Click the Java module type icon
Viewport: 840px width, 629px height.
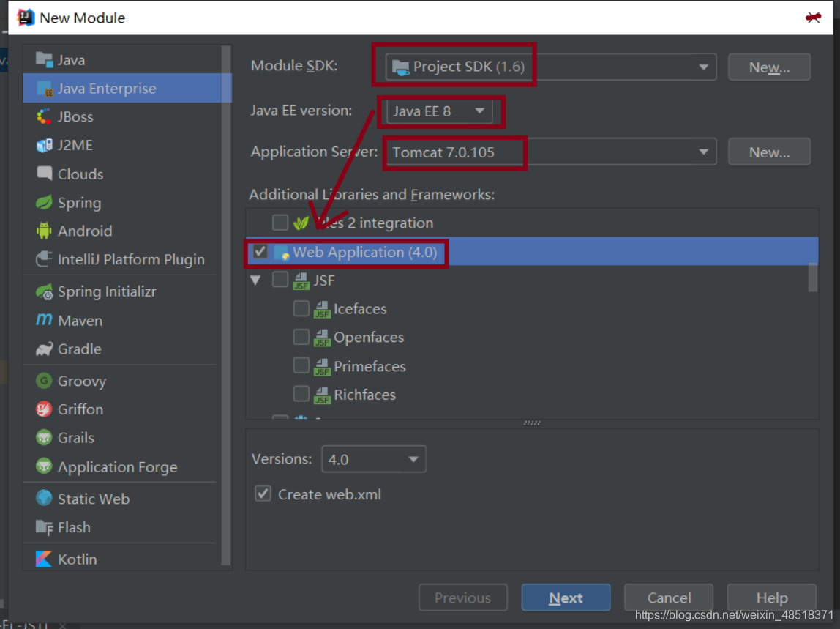click(x=44, y=59)
